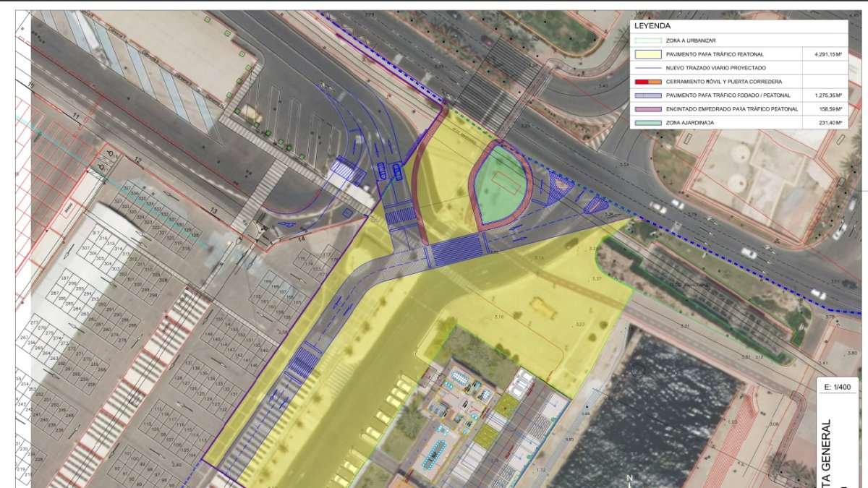Select the Nuevo Trazado Viario Proyectado label
Screen dimensions: 868x488
pyautogui.click(x=715, y=67)
